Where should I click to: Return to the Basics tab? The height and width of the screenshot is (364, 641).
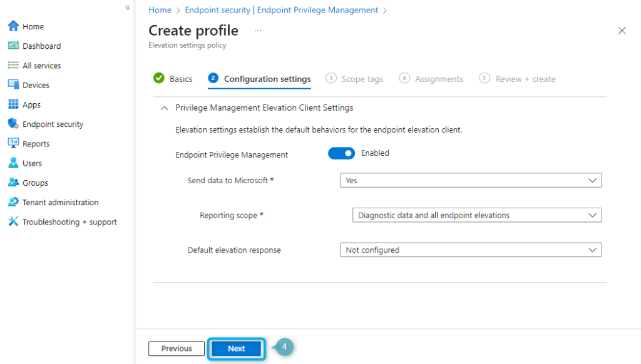(x=180, y=78)
